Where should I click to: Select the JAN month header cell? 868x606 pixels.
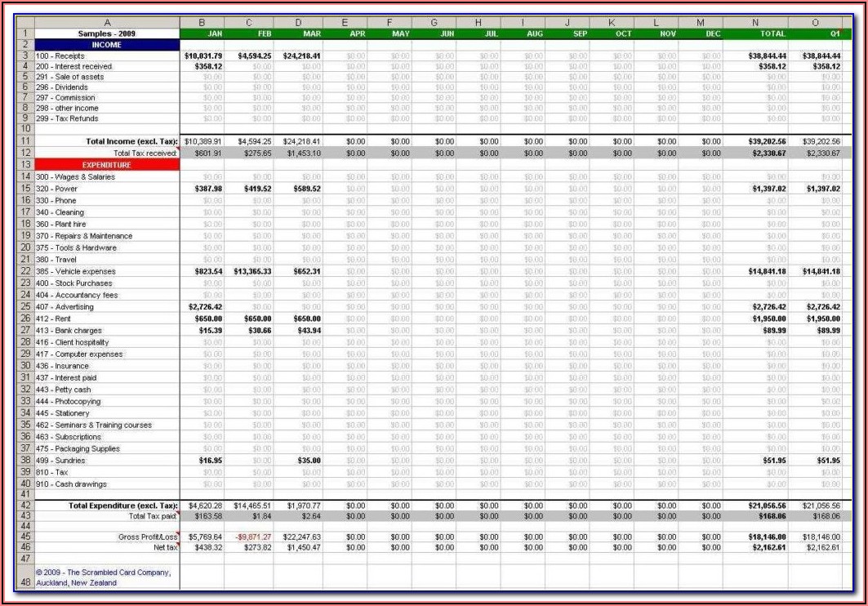203,34
